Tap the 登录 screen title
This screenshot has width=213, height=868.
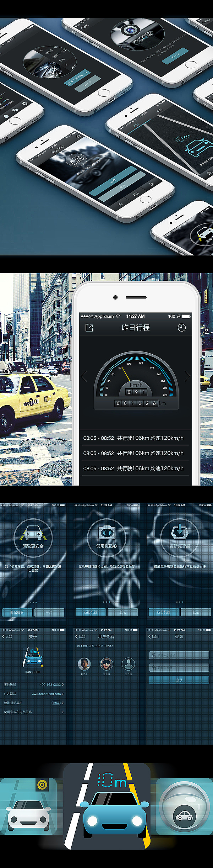tap(179, 636)
